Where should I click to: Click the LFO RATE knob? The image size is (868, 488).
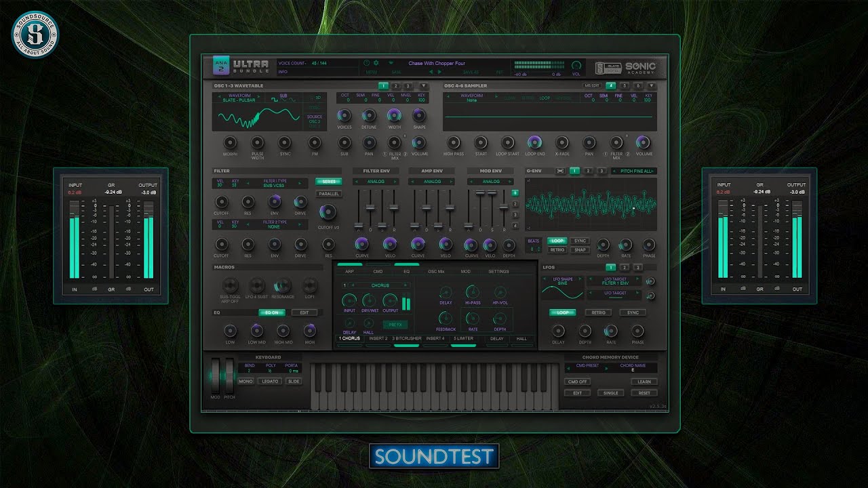611,331
